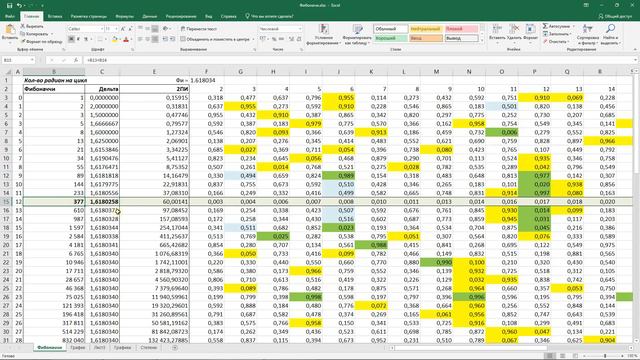Switch to the Формулы tab
This screenshot has height=360, width=640.
pyautogui.click(x=124, y=16)
